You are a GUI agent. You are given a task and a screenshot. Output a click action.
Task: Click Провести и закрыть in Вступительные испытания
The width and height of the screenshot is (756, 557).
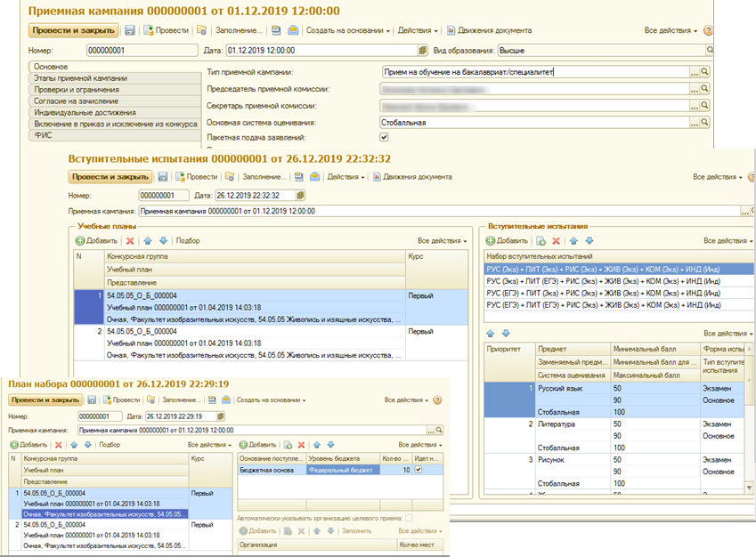coord(110,177)
